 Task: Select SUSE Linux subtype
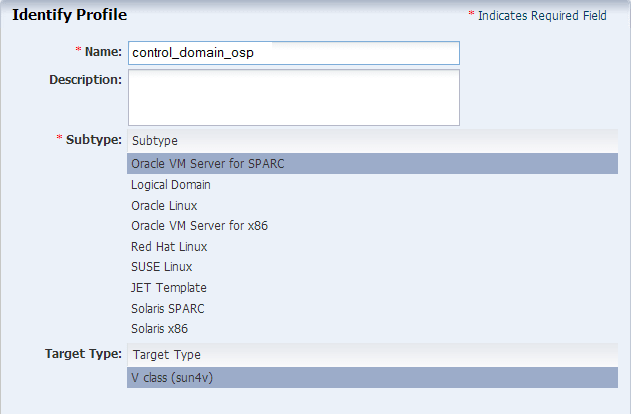point(372,267)
